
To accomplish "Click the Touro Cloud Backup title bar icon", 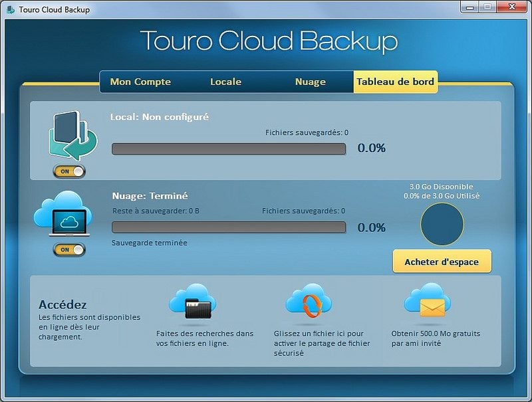I will 11,9.
